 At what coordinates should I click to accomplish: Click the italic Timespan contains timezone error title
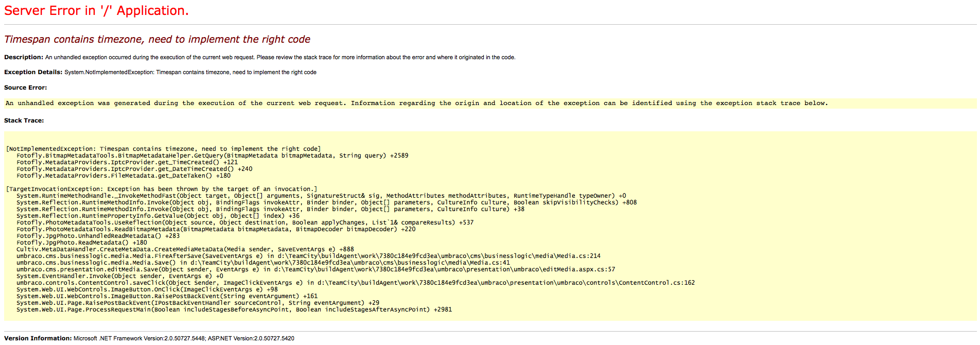coord(157,40)
